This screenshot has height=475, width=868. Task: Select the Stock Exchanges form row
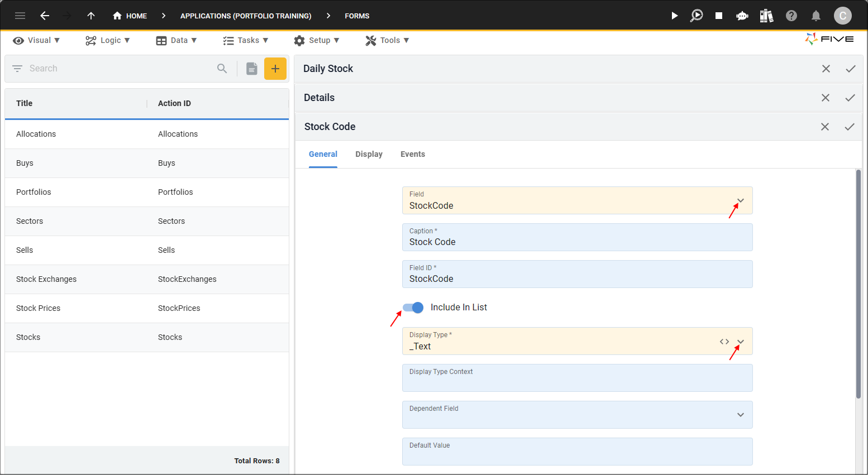pyautogui.click(x=147, y=279)
